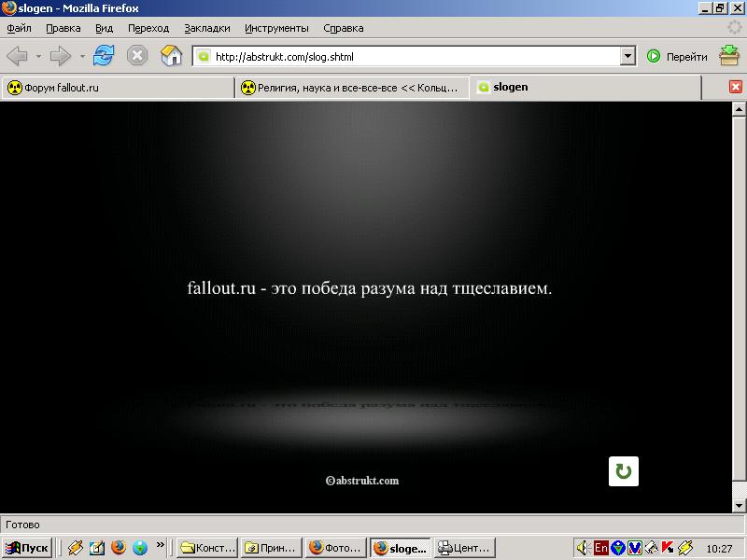The height and width of the screenshot is (560, 747).
Task: Open the Файл menu
Action: [x=19, y=28]
